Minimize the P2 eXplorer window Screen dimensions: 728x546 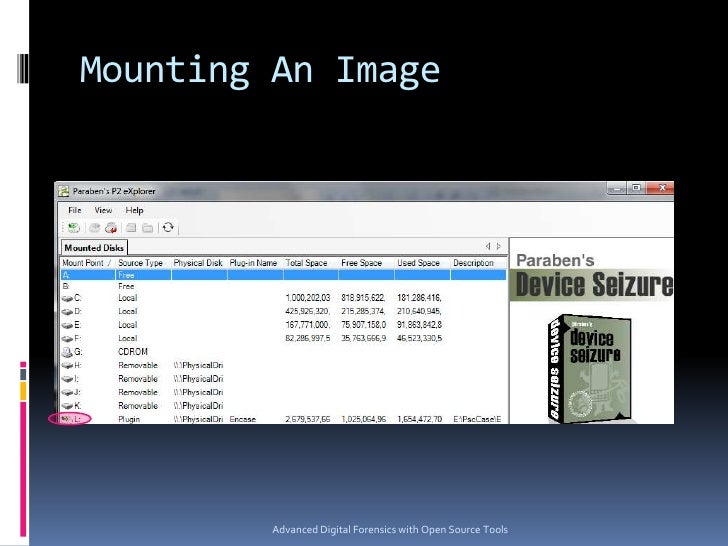pyautogui.click(x=617, y=188)
